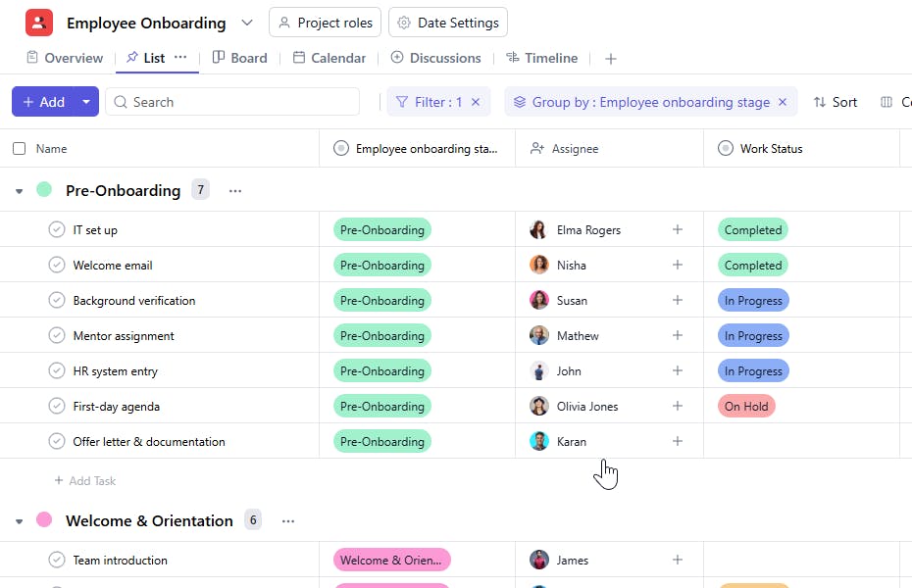Clear the Group by onboarding stage chip
Image resolution: width=912 pixels, height=588 pixels.
[x=783, y=102]
